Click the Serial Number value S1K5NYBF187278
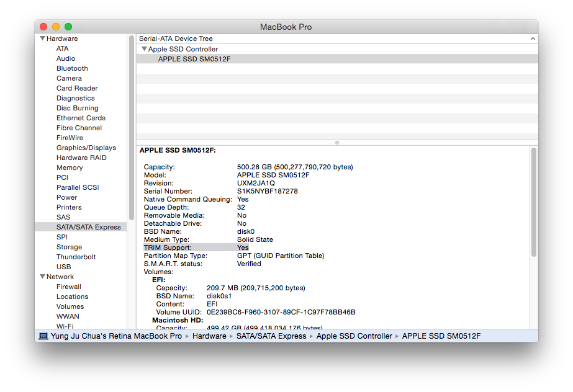The height and width of the screenshot is (392, 573). point(268,191)
